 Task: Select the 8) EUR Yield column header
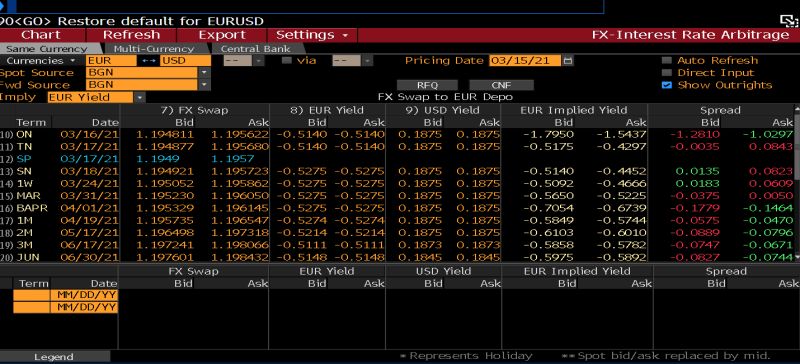click(x=327, y=110)
